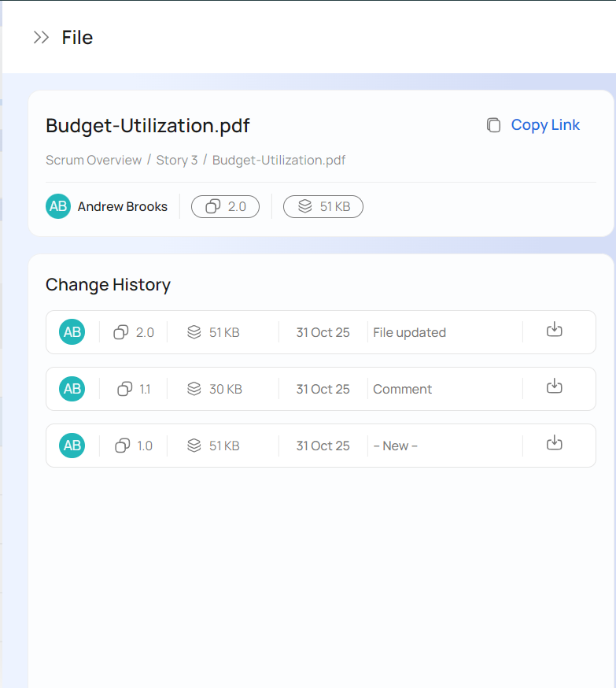Click the 51 KB size badge in header
The width and height of the screenshot is (616, 688).
pyautogui.click(x=323, y=206)
